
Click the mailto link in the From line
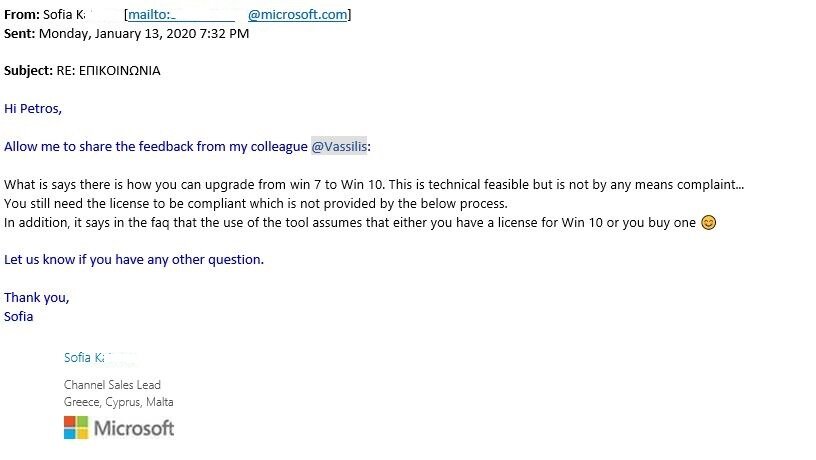tap(151, 15)
